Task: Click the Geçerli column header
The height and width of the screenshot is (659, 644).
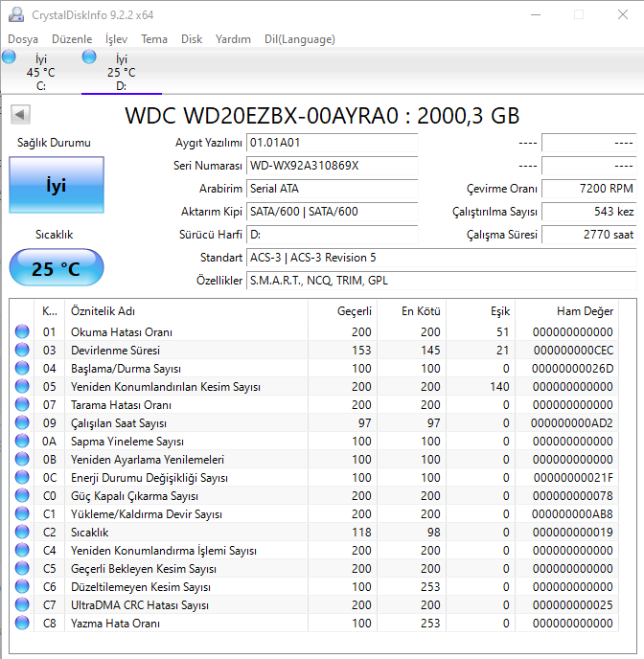Action: click(x=342, y=311)
